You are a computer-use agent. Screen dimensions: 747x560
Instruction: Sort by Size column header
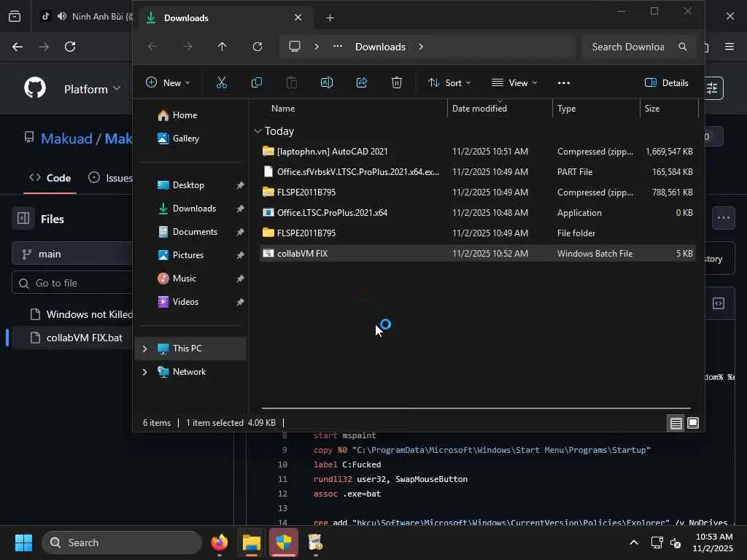coord(652,109)
